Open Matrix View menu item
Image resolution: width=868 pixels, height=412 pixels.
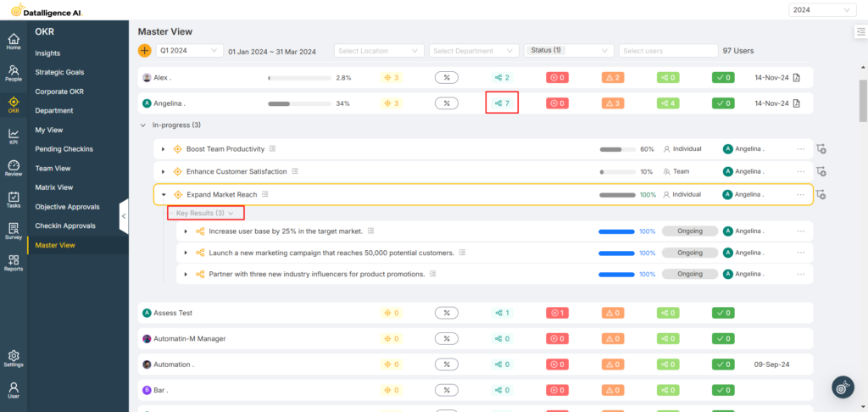click(x=53, y=187)
